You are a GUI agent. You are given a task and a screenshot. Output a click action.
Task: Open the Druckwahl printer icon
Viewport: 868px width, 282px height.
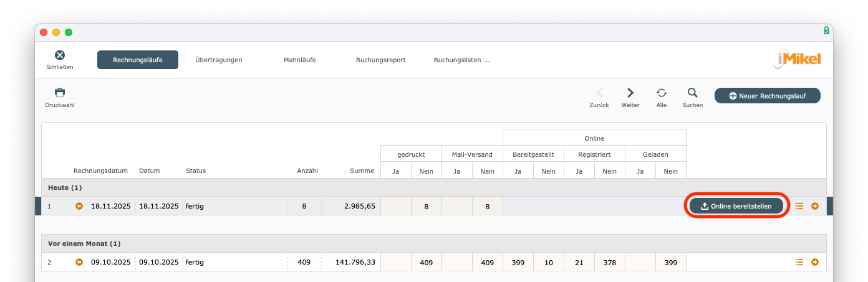click(x=60, y=93)
